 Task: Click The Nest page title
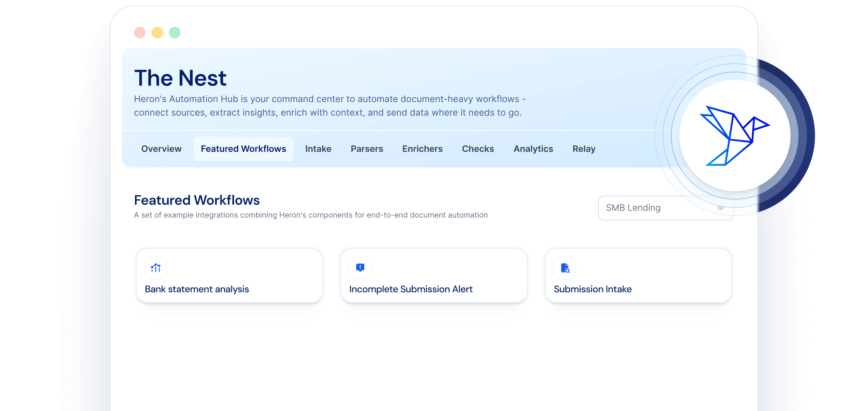click(x=180, y=78)
